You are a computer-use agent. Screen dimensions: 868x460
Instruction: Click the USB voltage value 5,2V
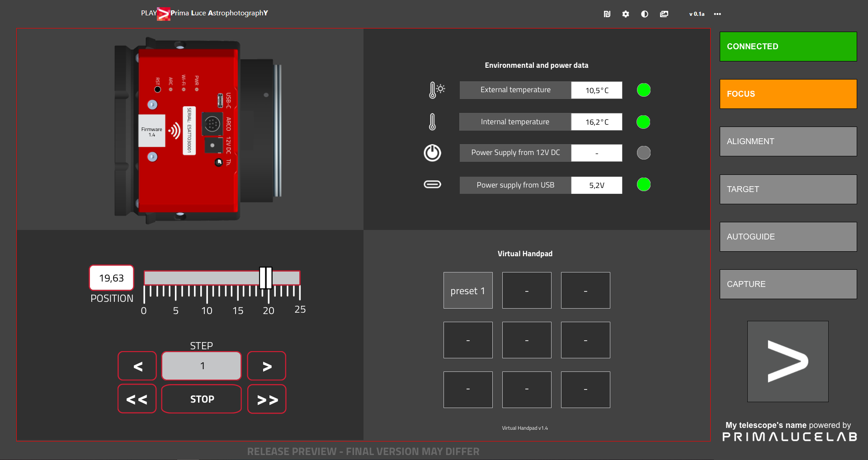tap(597, 185)
